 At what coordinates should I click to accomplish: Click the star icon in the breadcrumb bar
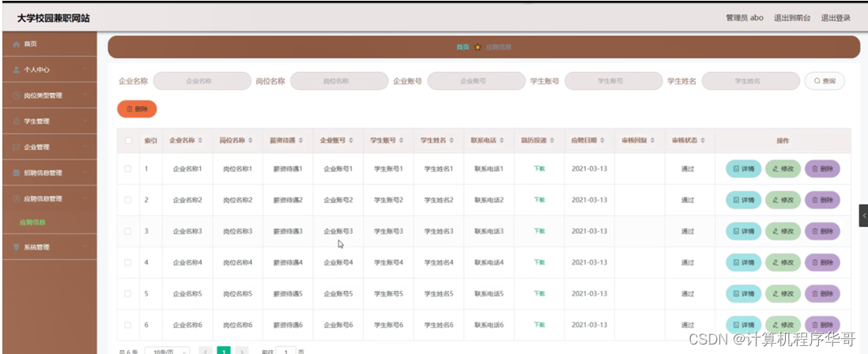tap(477, 47)
